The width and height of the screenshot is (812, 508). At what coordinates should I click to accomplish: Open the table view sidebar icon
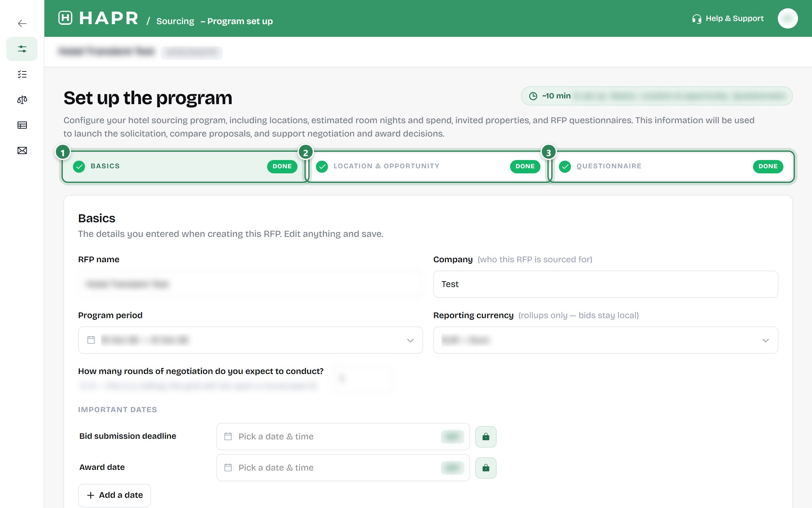point(22,125)
